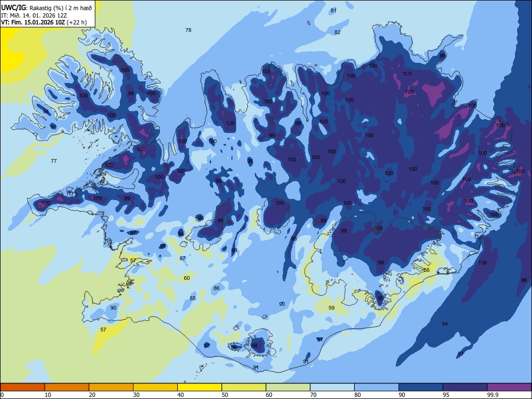Select the purple above-99.9 legend swatch
Screen dimensions: 532x399
509,387
